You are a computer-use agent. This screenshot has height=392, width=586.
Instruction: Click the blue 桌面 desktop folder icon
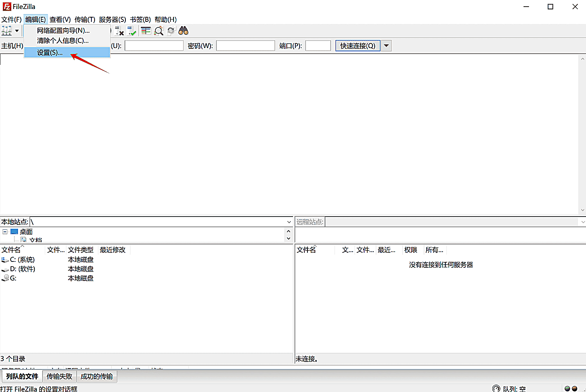coord(14,232)
